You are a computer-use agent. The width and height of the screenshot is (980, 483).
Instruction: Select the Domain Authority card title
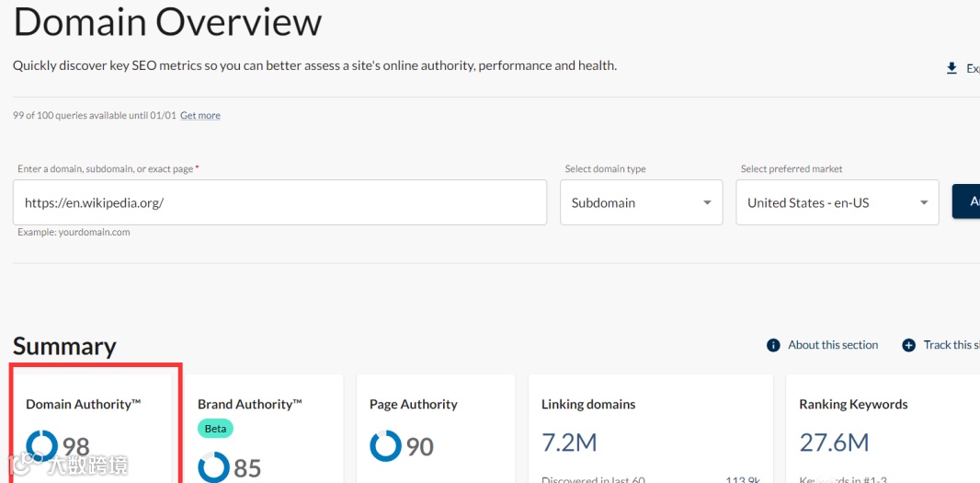(x=83, y=404)
